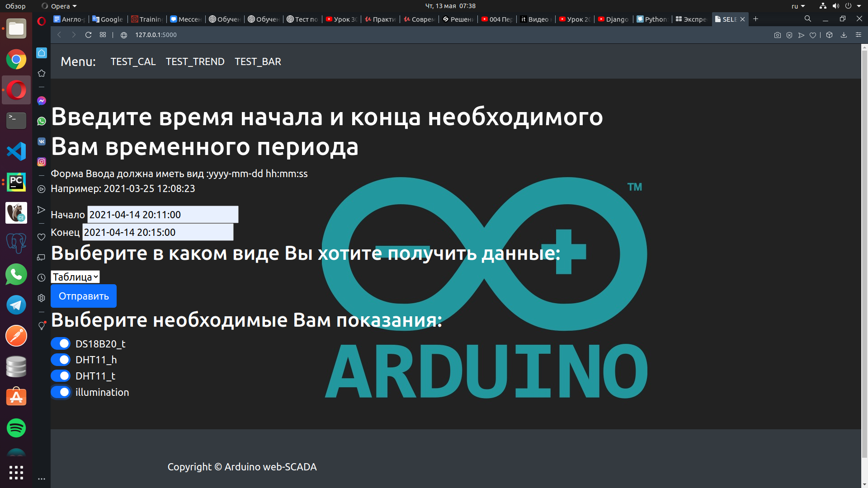Image resolution: width=868 pixels, height=488 pixels.
Task: Send page to My Flow
Action: click(x=801, y=35)
